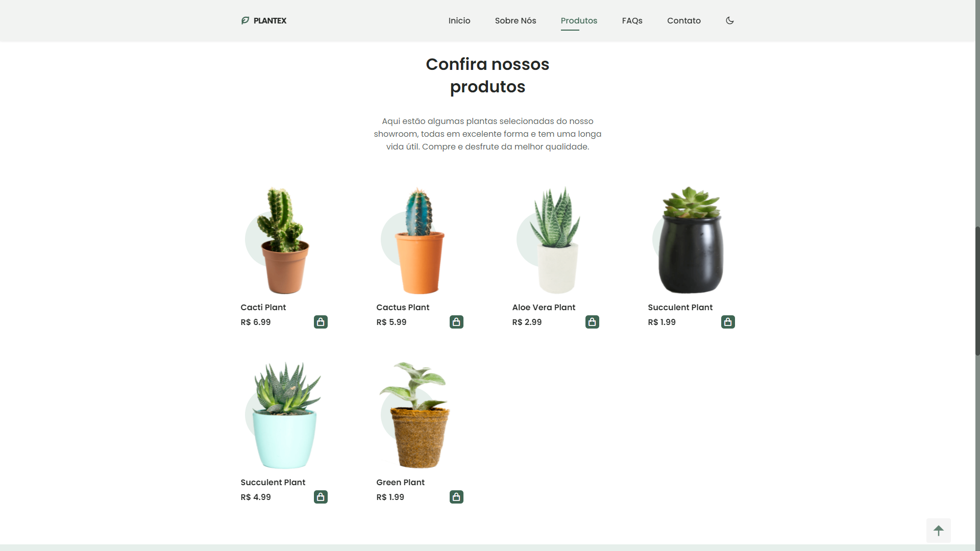
Task: Add Cacti Plant to shopping bag
Action: point(321,322)
